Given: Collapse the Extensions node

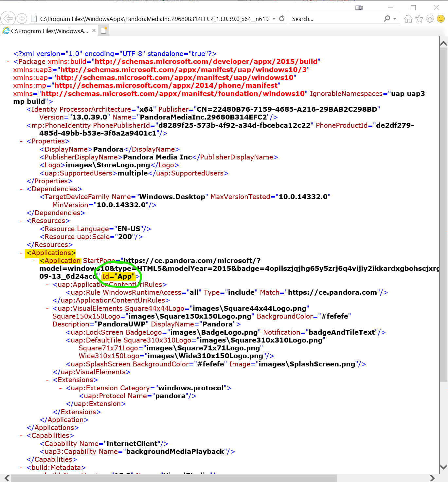Looking at the screenshot, I should 47,380.
